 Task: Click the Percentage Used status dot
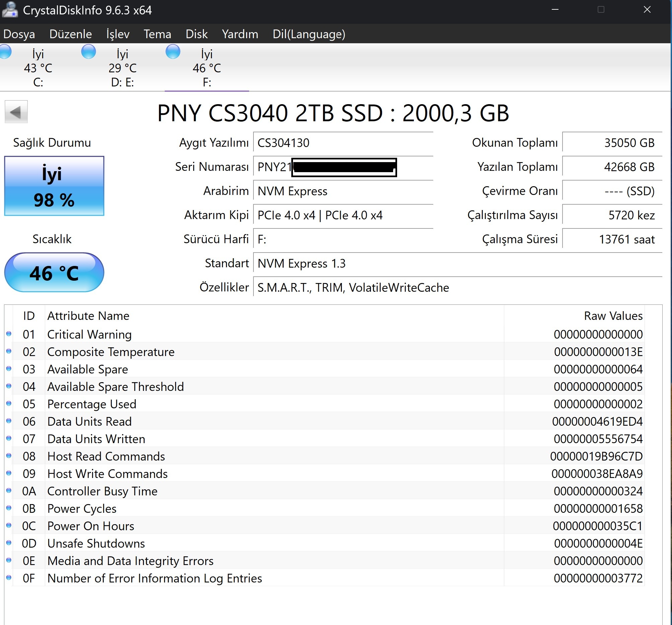click(x=9, y=404)
